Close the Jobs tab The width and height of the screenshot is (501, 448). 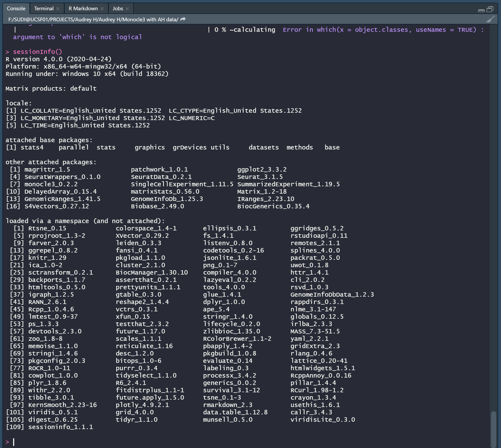click(127, 8)
